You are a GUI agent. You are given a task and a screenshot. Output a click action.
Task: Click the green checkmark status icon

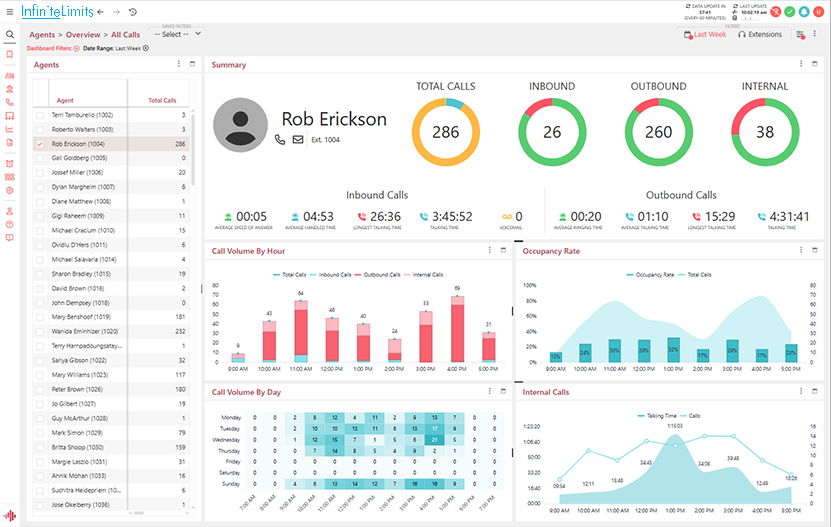pyautogui.click(x=790, y=12)
